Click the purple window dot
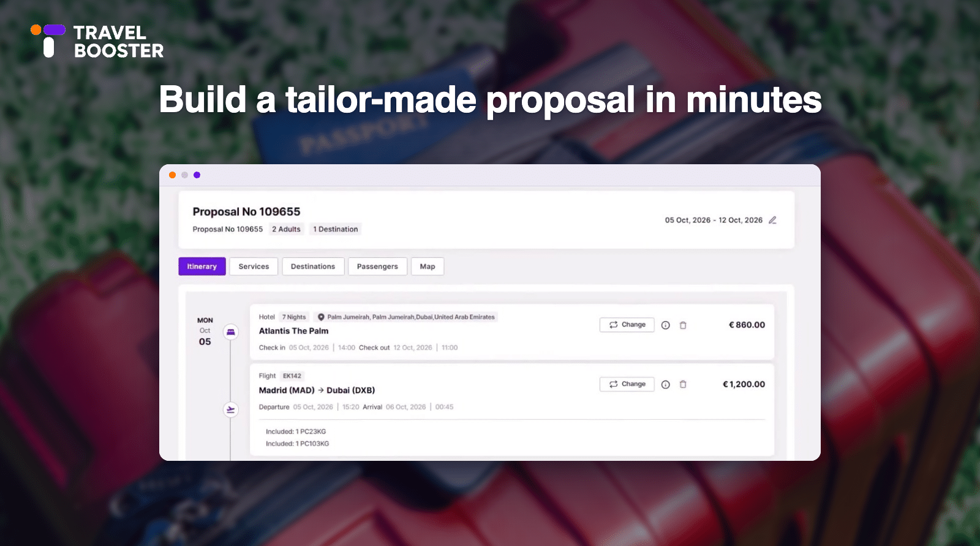980x546 pixels. [197, 175]
